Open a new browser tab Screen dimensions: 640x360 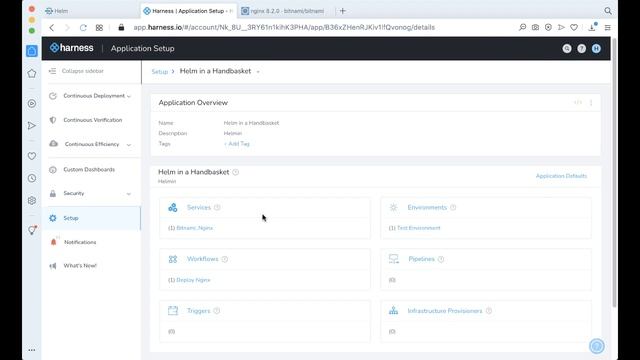343,11
